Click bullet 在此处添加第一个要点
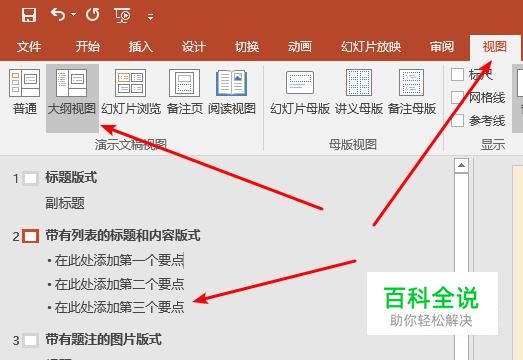Image resolution: width=523 pixels, height=360 pixels. [x=119, y=260]
